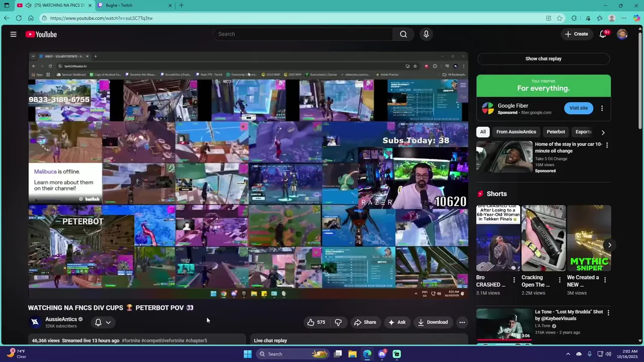Open the MYTHIC SNIPER short thumbnail

tap(589, 238)
